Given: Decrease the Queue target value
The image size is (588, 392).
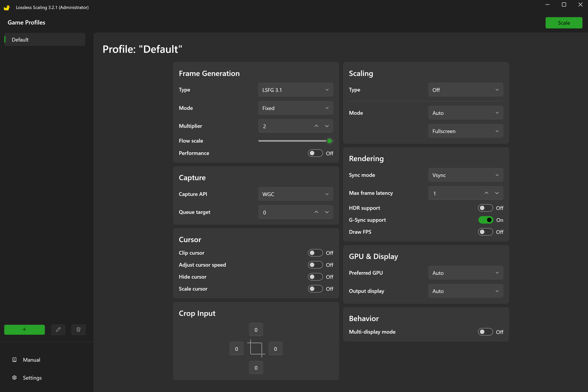Looking at the screenshot, I should click(327, 212).
